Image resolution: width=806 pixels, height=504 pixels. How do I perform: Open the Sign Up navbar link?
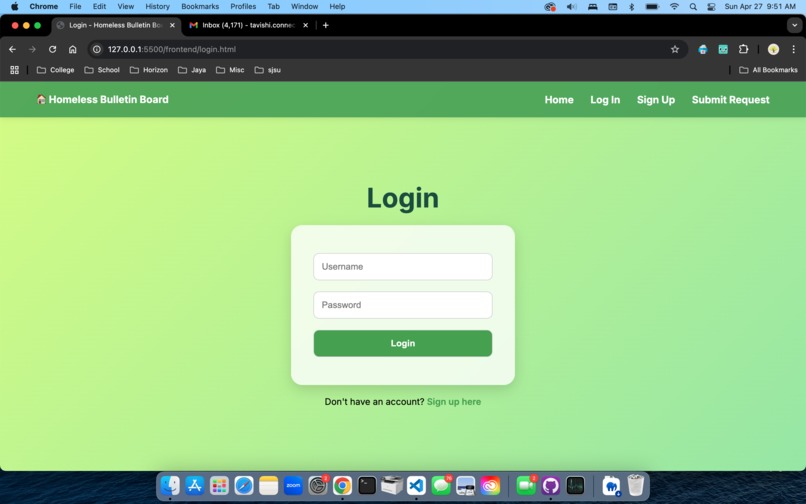pos(656,100)
